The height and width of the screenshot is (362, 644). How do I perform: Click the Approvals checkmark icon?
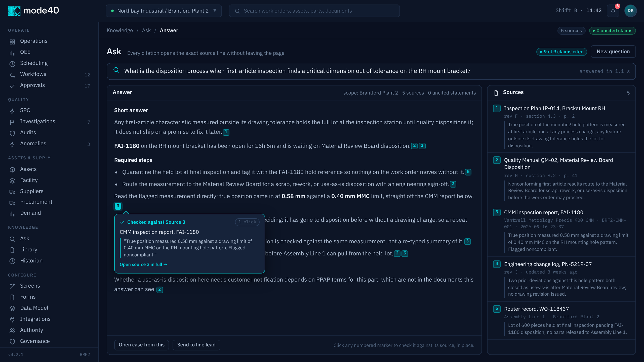(12, 86)
